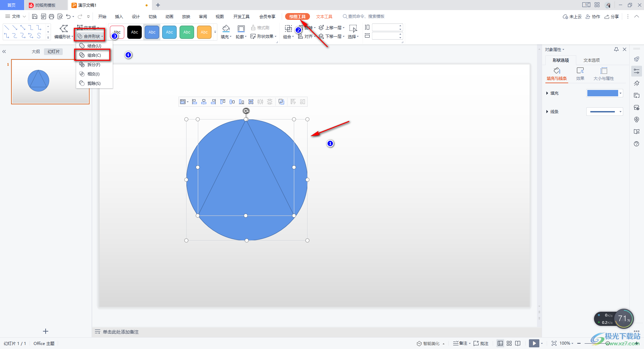Open the Insert (插入) ribbon tab
This screenshot has width=644, height=349.
click(119, 16)
